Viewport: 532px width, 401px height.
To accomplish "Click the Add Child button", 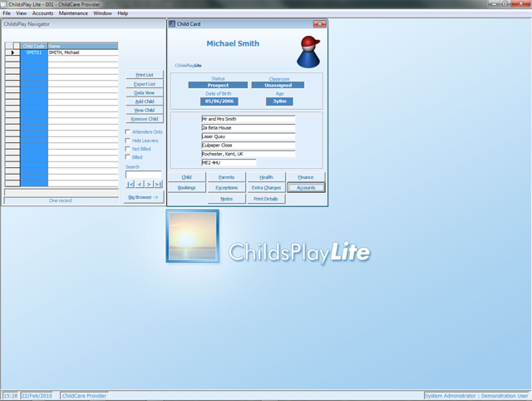I will [x=145, y=101].
